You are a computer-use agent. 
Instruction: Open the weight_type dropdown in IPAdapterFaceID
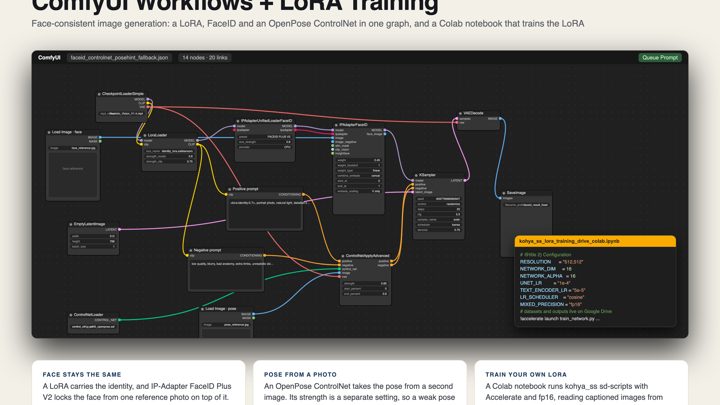[x=359, y=170]
